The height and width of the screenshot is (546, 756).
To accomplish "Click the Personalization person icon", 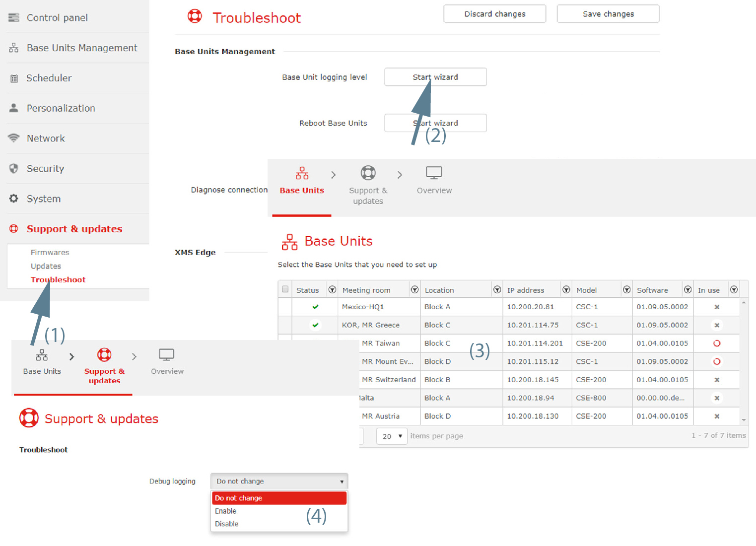I will (14, 108).
